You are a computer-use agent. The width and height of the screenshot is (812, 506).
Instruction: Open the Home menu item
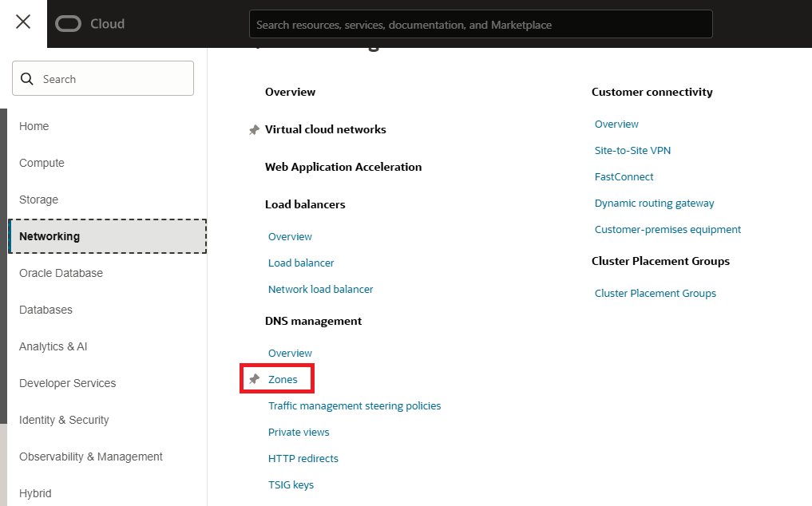point(34,126)
